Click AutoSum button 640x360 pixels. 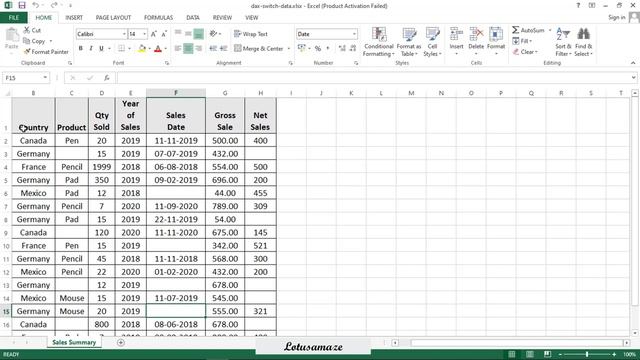528,30
